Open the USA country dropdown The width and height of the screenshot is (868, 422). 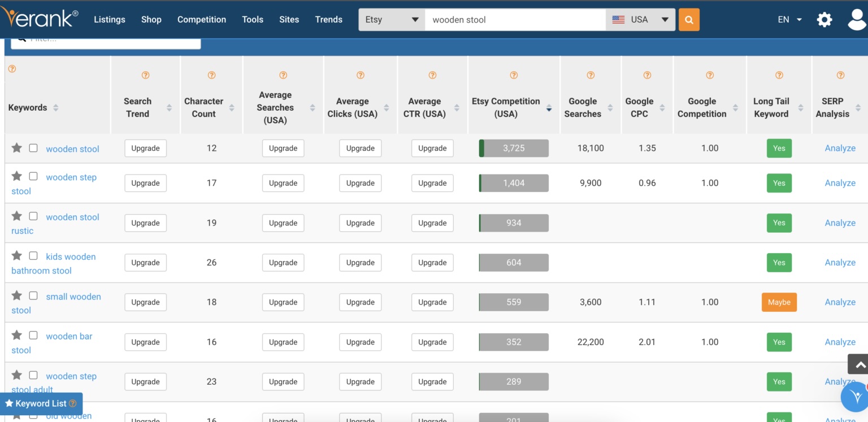pyautogui.click(x=640, y=20)
